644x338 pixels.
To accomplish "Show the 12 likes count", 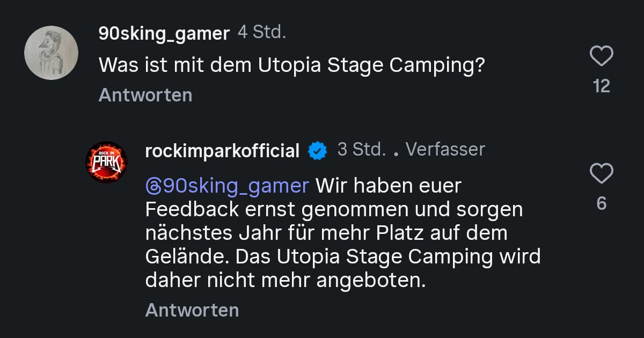I will pos(602,86).
